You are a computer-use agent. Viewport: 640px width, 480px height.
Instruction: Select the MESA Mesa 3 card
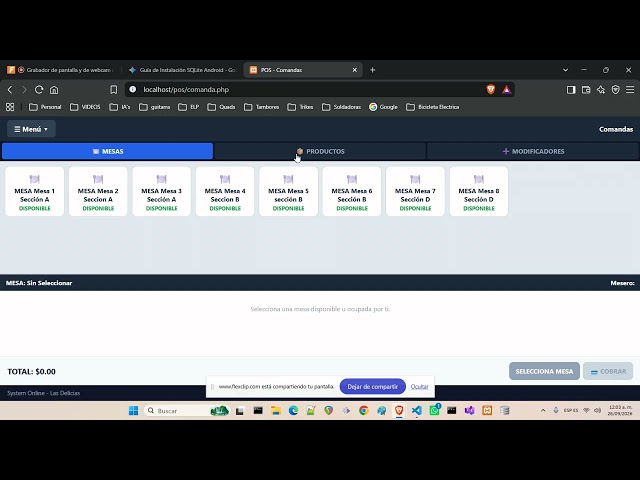(162, 191)
